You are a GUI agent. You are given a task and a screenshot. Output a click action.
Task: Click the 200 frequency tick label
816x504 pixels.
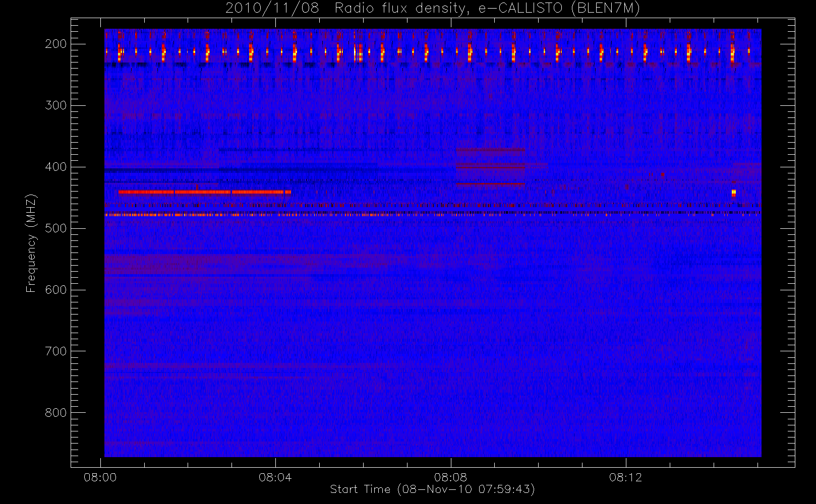(x=55, y=44)
